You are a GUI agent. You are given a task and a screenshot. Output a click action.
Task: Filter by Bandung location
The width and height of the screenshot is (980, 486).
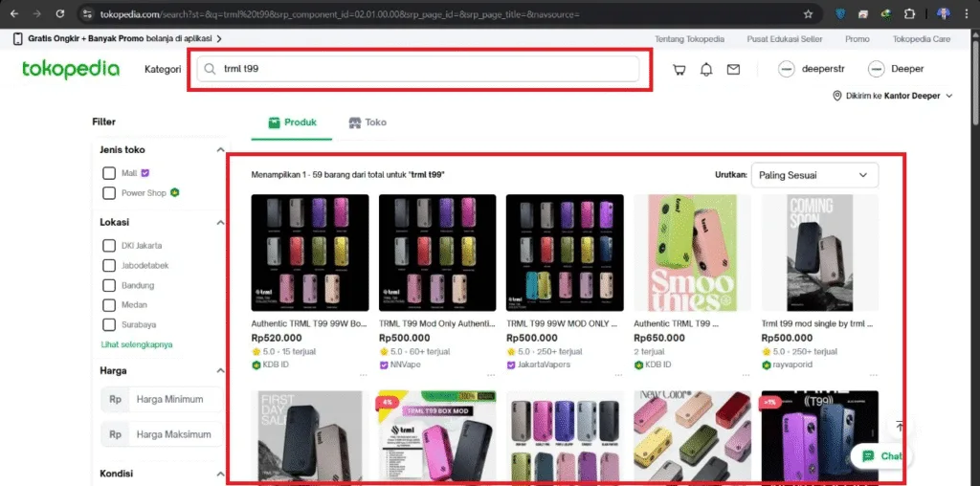[x=109, y=285]
